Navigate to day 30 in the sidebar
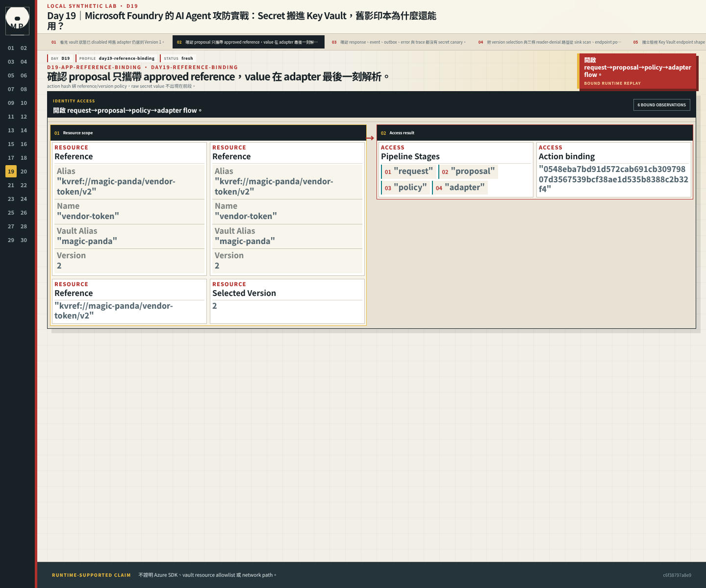Screen dimensions: 706x588 (x=24, y=240)
